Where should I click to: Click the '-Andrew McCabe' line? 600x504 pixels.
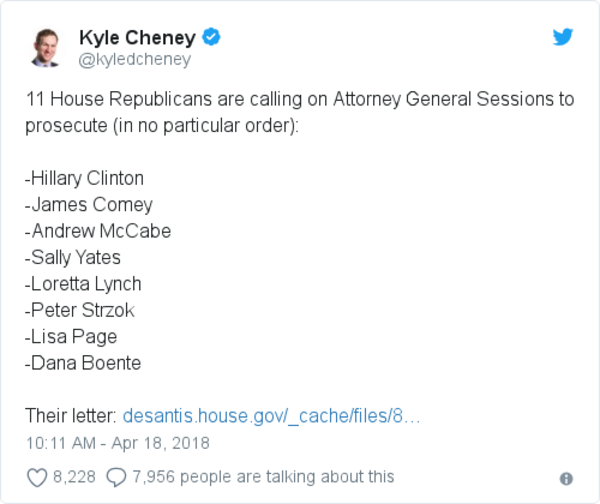[x=98, y=231]
